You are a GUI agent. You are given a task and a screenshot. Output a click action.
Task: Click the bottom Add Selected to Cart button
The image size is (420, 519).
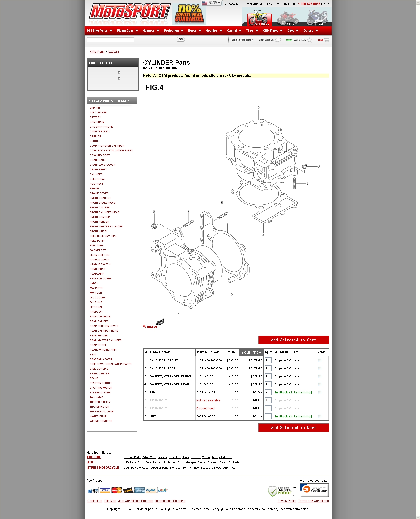click(294, 428)
